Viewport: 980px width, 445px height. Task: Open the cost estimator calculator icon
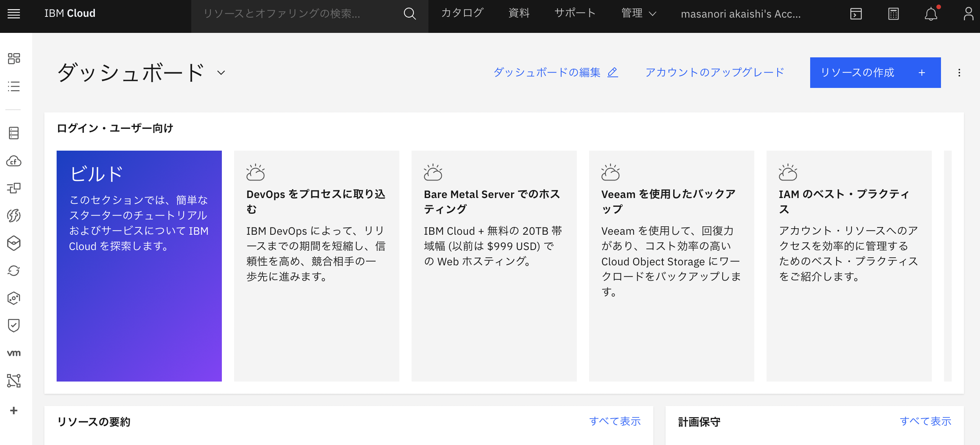tap(893, 14)
